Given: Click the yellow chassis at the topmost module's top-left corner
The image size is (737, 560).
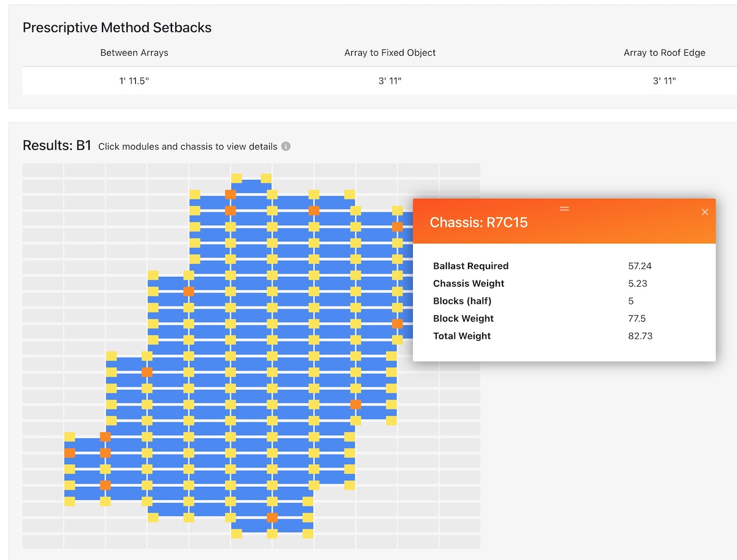Looking at the screenshot, I should pyautogui.click(x=236, y=179).
